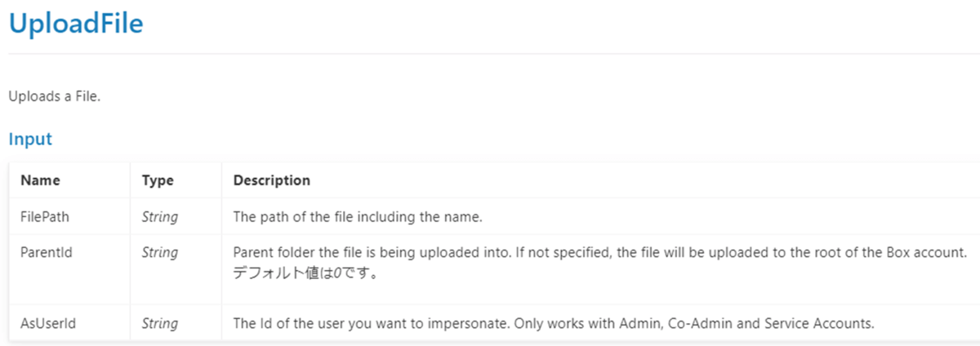Viewport: 980px width, 346px height.
Task: Click the Type column header
Action: point(158,180)
